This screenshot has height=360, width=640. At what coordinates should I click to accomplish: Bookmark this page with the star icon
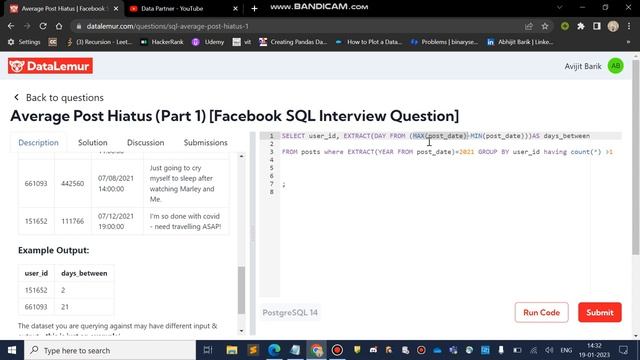(545, 26)
